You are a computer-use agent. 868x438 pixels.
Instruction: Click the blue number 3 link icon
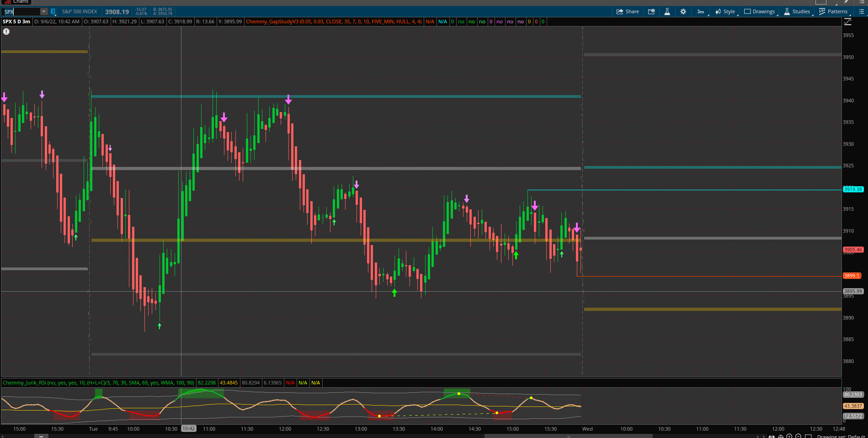[x=53, y=11]
